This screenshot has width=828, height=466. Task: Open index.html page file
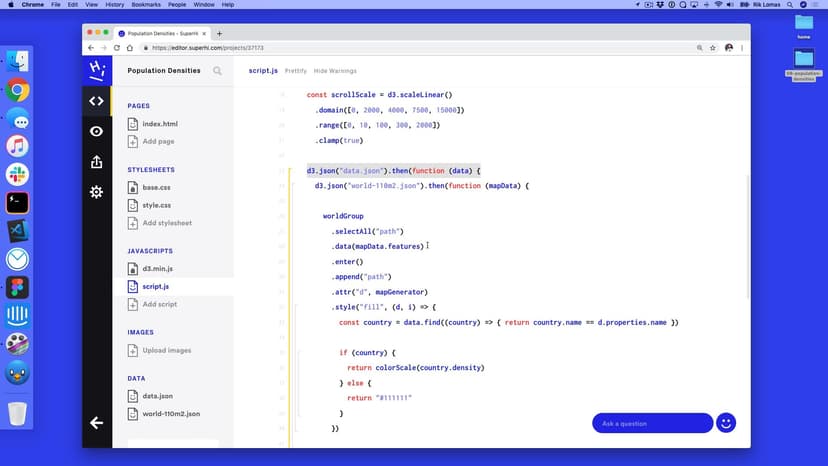pyautogui.click(x=159, y=124)
